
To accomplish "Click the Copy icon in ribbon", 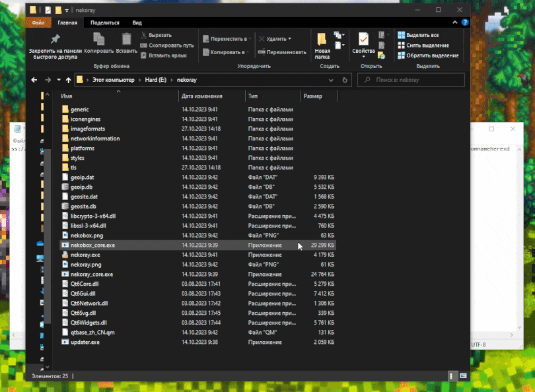I will [x=99, y=39].
